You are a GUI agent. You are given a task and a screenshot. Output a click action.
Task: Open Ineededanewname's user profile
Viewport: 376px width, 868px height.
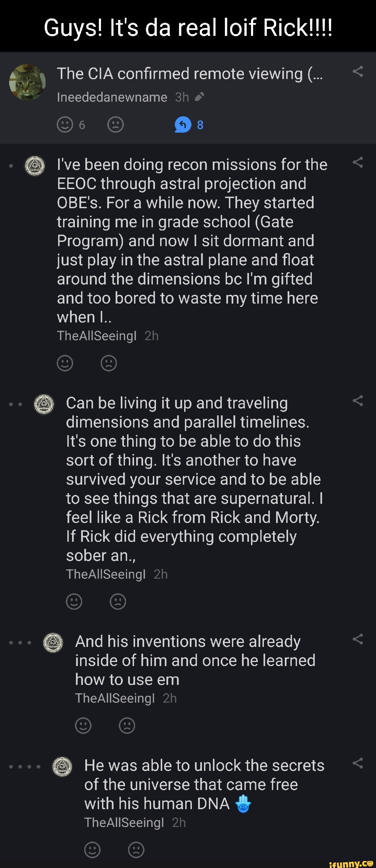click(111, 97)
